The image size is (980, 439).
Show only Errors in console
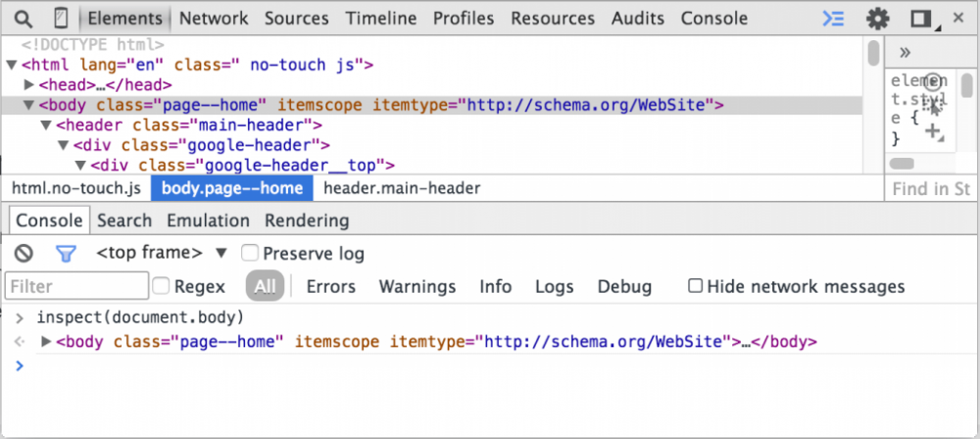click(x=330, y=286)
